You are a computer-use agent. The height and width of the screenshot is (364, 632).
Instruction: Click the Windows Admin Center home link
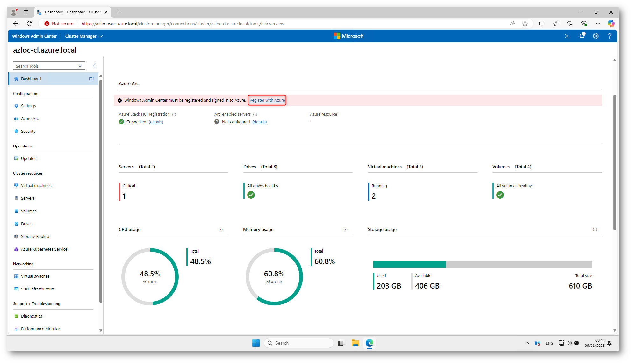[x=34, y=36]
